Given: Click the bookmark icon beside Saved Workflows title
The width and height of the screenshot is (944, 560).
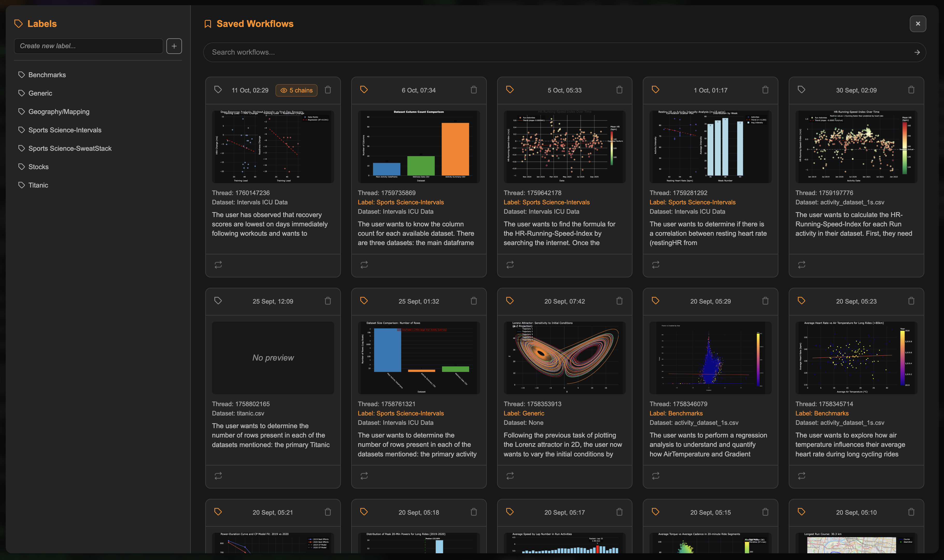Looking at the screenshot, I should [x=208, y=23].
